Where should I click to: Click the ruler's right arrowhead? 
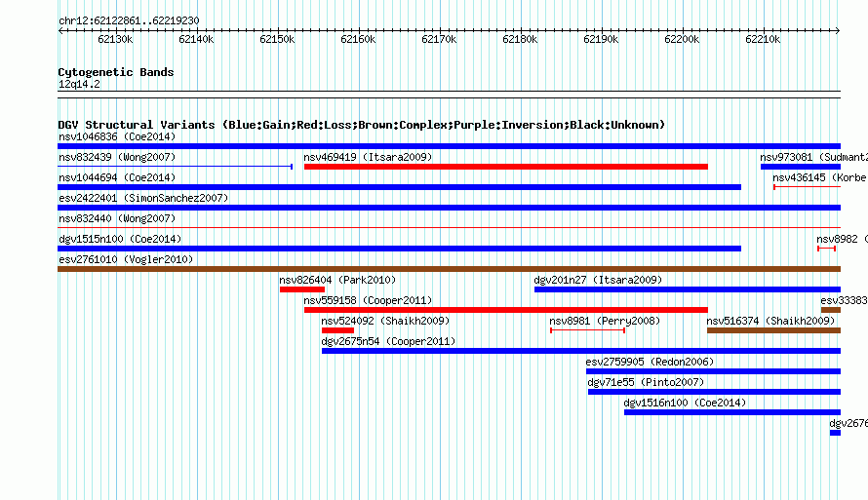pos(838,30)
